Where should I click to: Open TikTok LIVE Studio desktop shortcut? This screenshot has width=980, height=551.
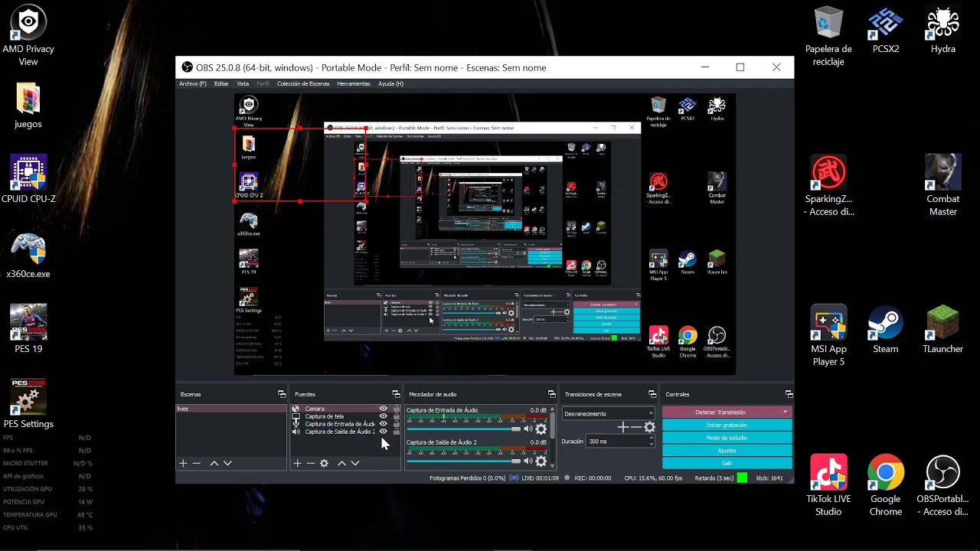(x=828, y=486)
